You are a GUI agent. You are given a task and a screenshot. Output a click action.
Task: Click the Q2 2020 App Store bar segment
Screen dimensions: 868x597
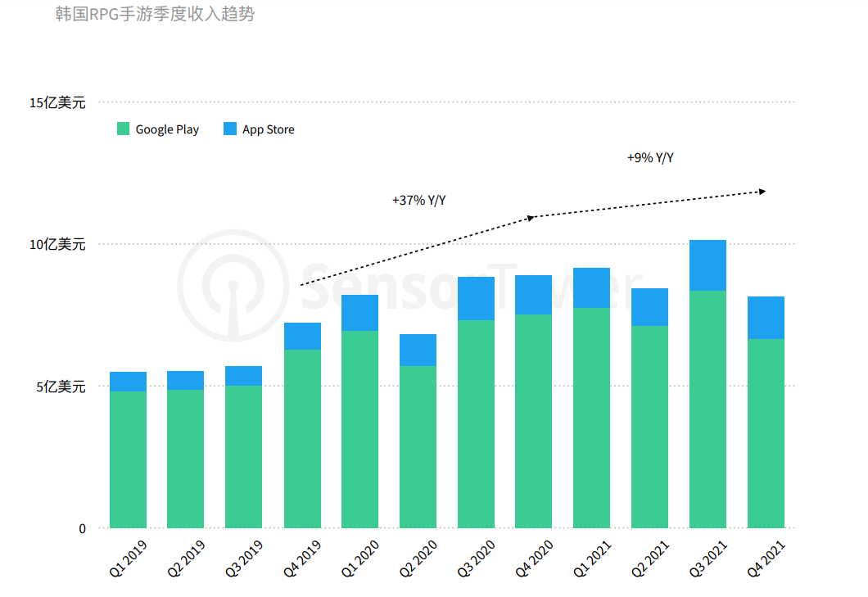click(x=418, y=348)
